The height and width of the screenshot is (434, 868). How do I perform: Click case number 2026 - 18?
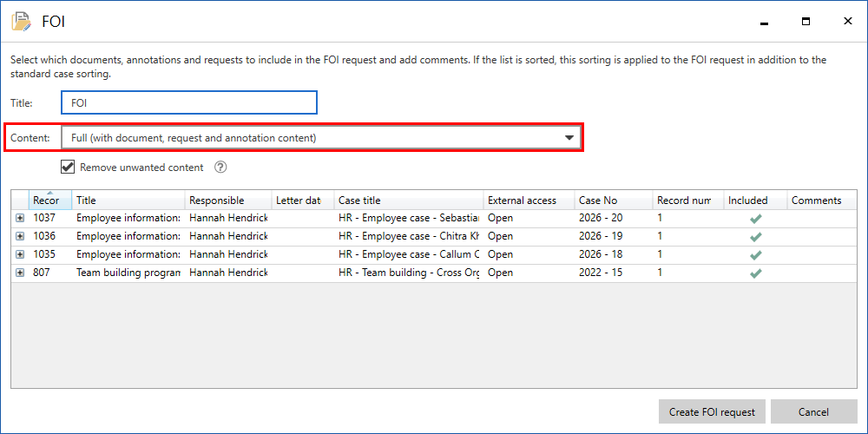(601, 254)
